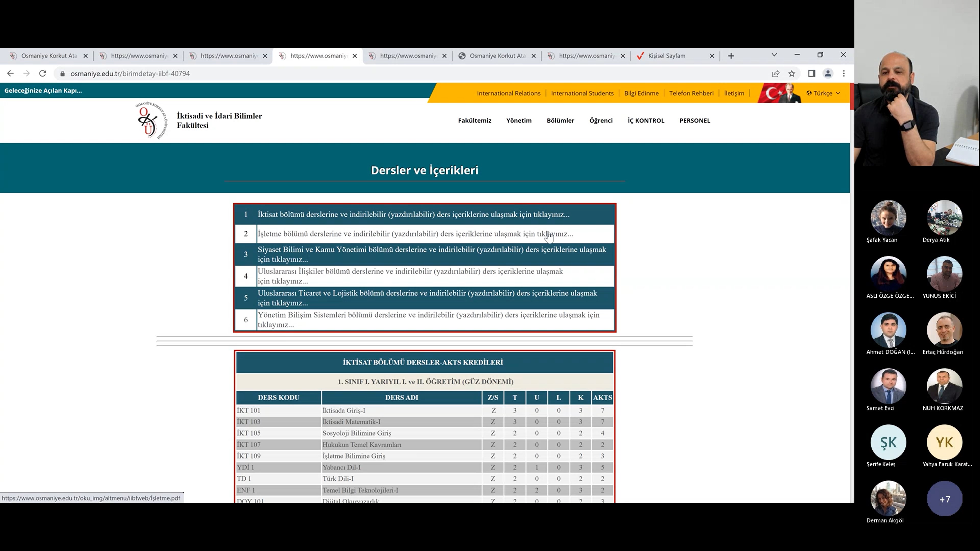Open İşletme bölümü ders içerikleri link
This screenshot has width=980, height=551.
pos(415,234)
